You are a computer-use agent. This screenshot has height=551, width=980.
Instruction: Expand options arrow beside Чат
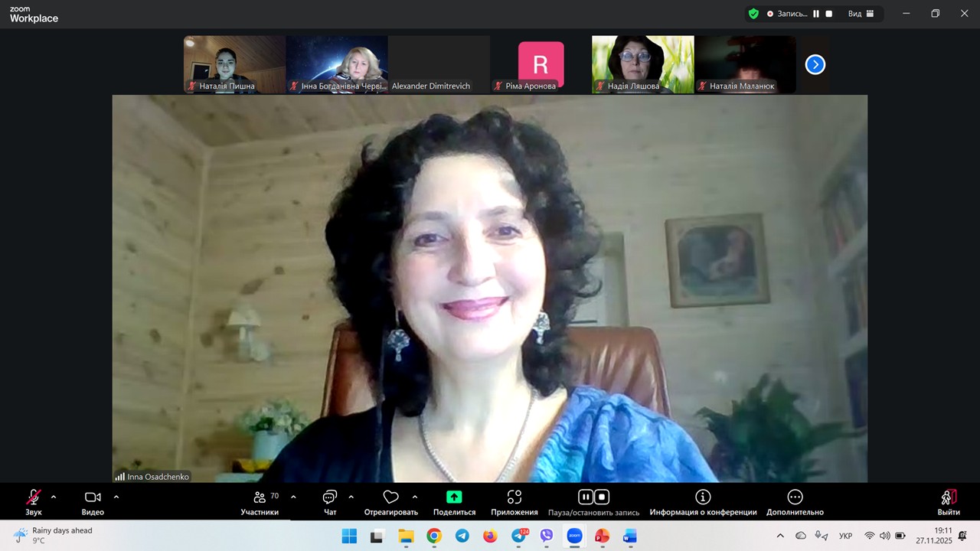coord(351,497)
